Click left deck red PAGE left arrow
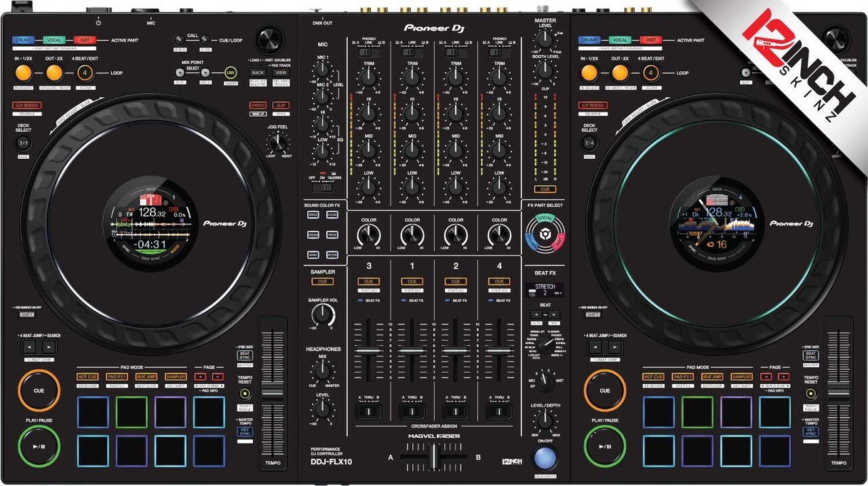Image resolution: width=868 pixels, height=486 pixels. pos(201,376)
